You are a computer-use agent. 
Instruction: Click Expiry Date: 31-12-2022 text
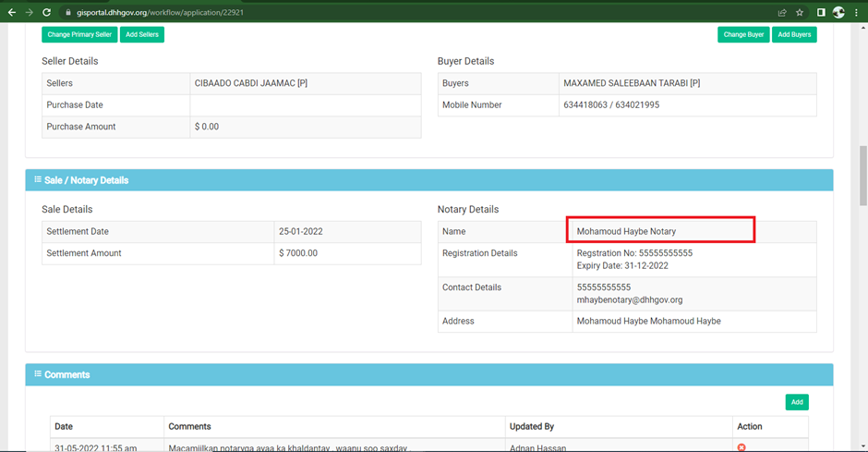click(622, 266)
